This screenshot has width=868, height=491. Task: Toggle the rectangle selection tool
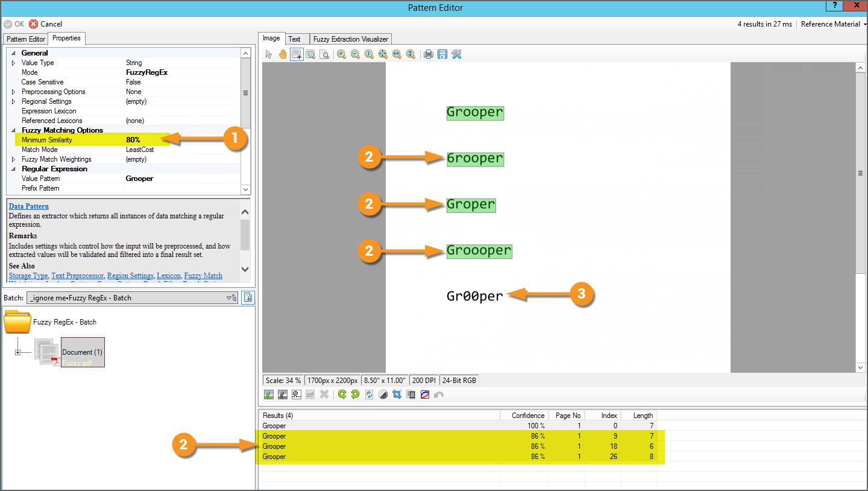pyautogui.click(x=297, y=54)
